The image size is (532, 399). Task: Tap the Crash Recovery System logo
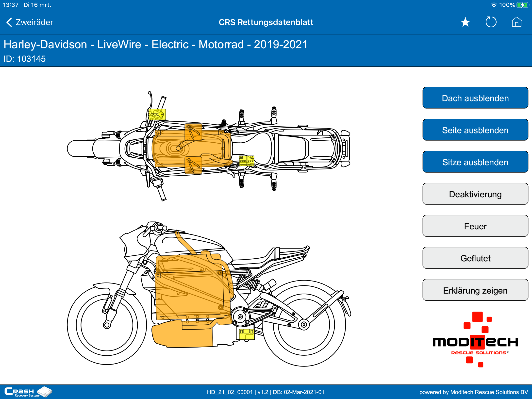(x=28, y=392)
